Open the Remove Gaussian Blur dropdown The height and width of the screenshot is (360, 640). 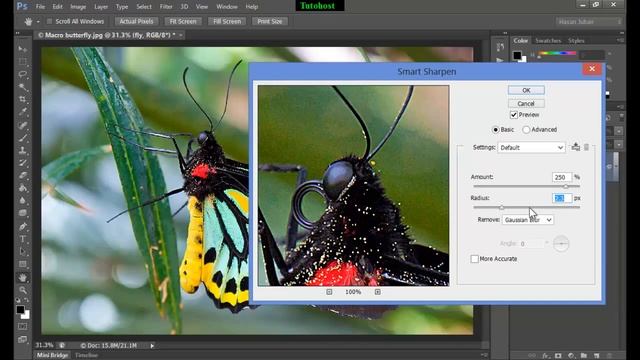click(528, 220)
